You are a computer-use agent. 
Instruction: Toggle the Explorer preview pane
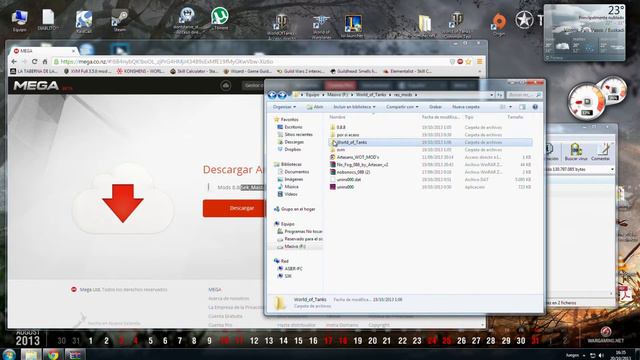click(x=522, y=107)
